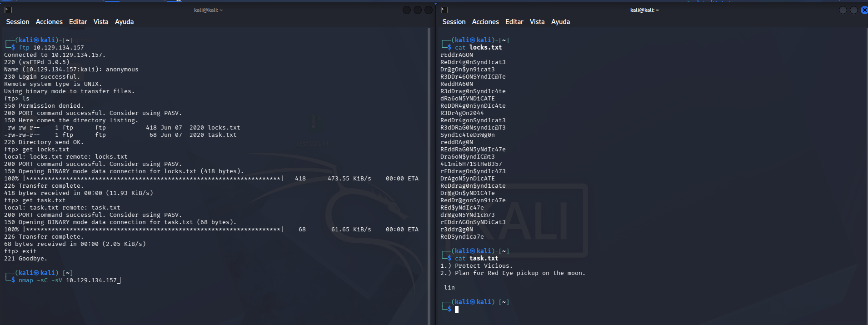Click password entry '4L1mi6H71StHeB357'
The image size is (868, 325).
click(x=471, y=164)
